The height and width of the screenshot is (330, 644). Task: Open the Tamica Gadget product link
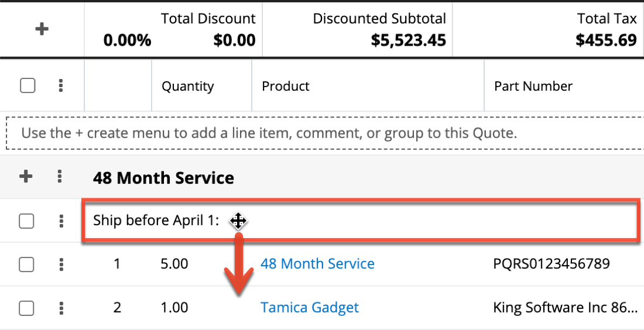point(310,307)
